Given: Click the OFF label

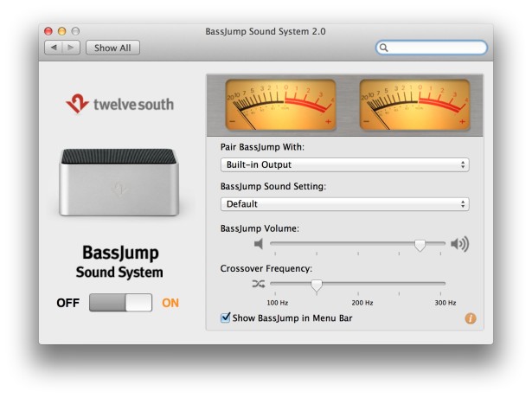Looking at the screenshot, I should (68, 303).
